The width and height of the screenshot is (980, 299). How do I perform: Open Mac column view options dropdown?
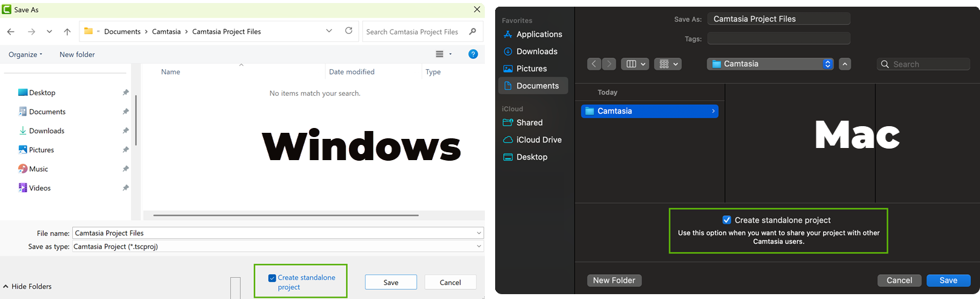636,64
